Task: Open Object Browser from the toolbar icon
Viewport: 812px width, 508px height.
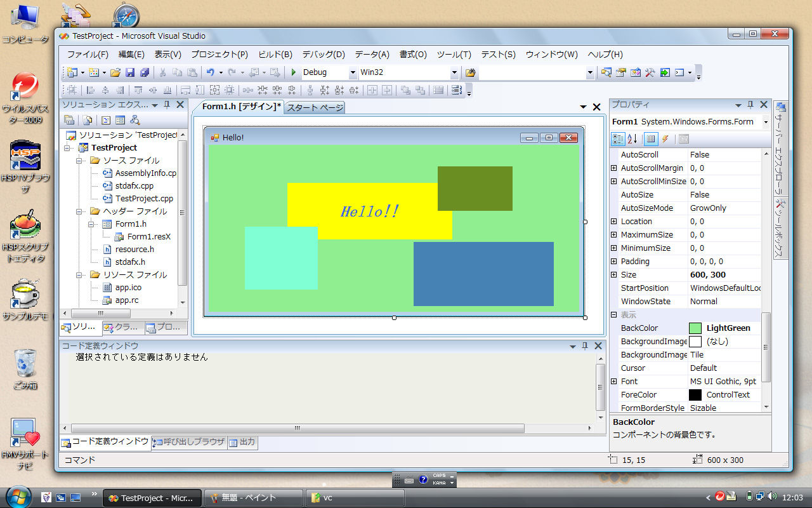Action: click(x=636, y=72)
